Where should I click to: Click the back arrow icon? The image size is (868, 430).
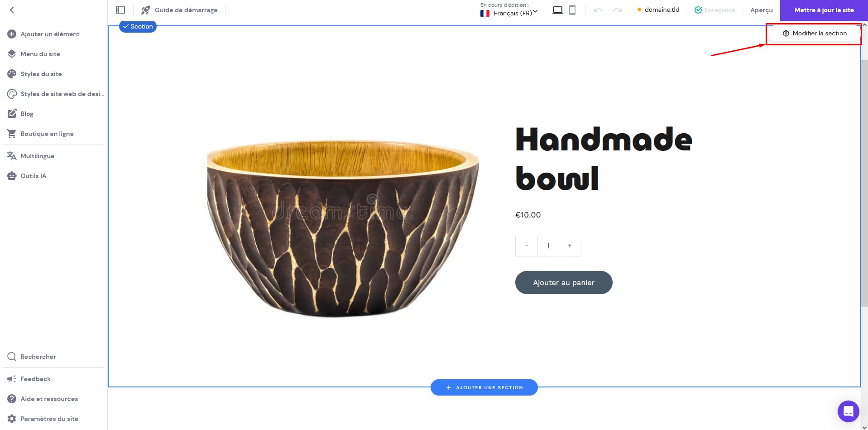[12, 10]
